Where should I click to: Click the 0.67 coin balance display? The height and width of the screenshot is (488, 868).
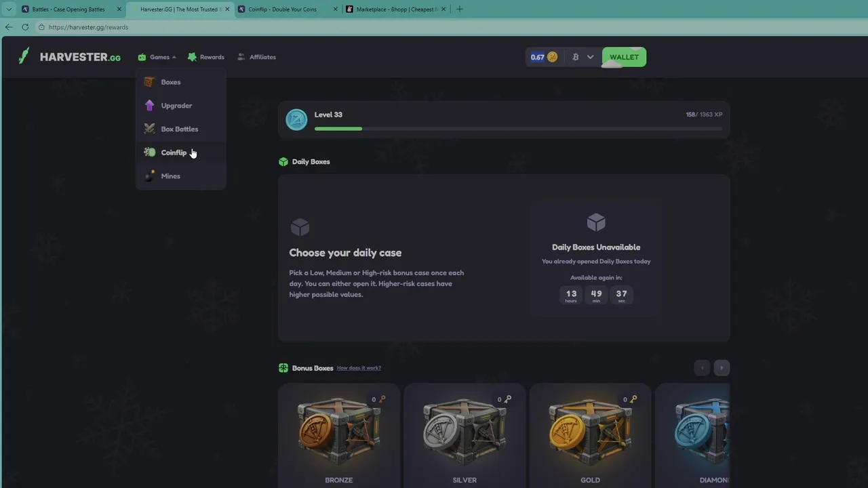544,57
